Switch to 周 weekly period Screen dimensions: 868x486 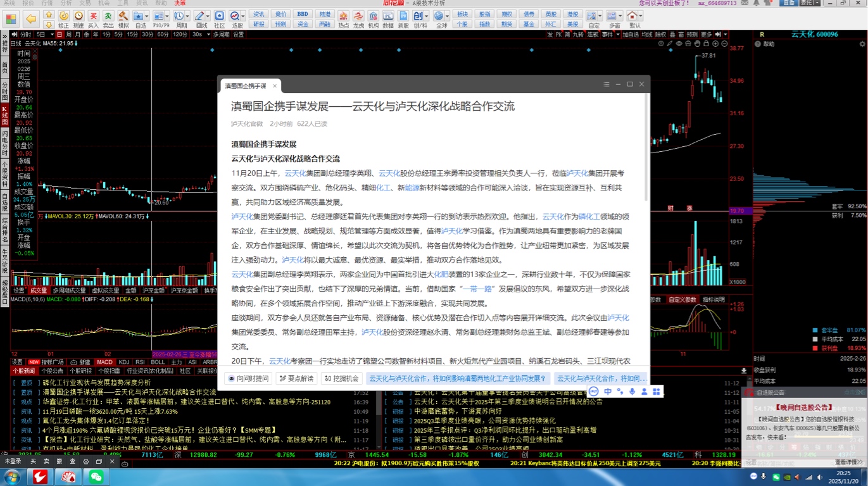(68, 34)
